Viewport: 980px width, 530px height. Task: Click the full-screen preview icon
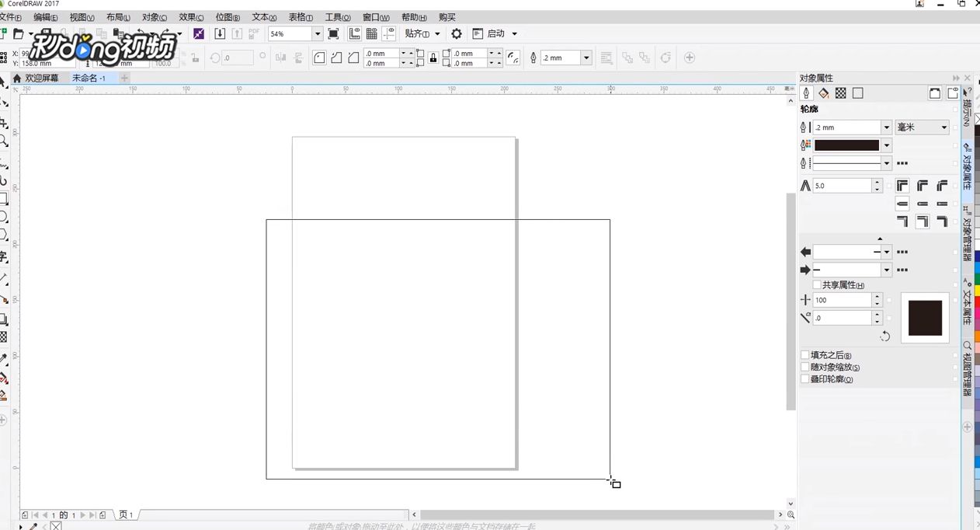333,33
